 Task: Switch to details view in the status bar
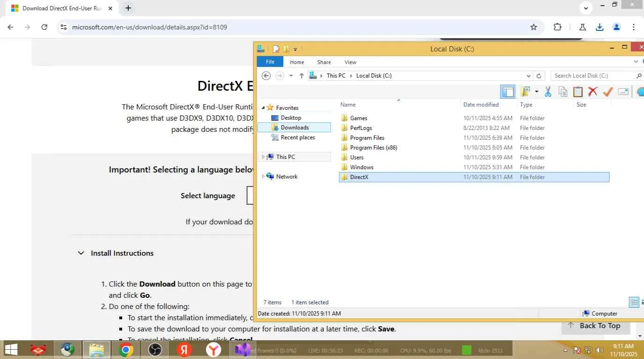[x=634, y=302]
